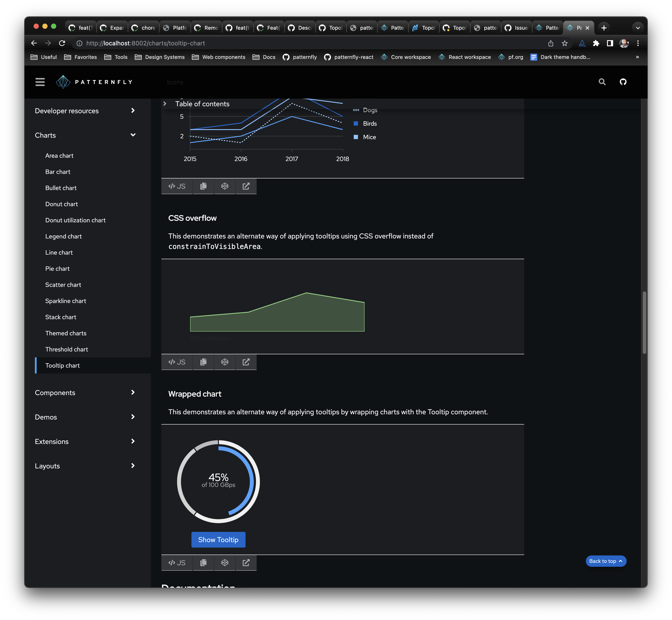Screen dimensions: 672x620
Task: Switch to the Issue browser tab
Action: (517, 28)
